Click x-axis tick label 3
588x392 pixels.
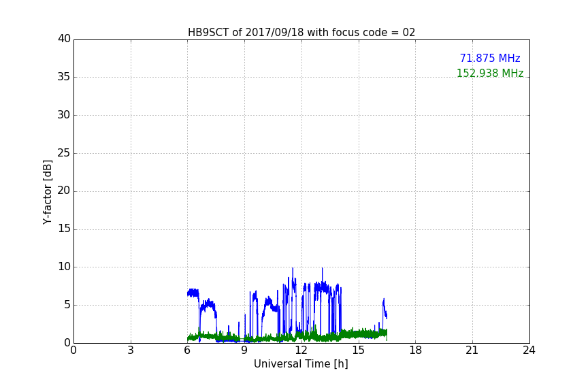click(131, 350)
